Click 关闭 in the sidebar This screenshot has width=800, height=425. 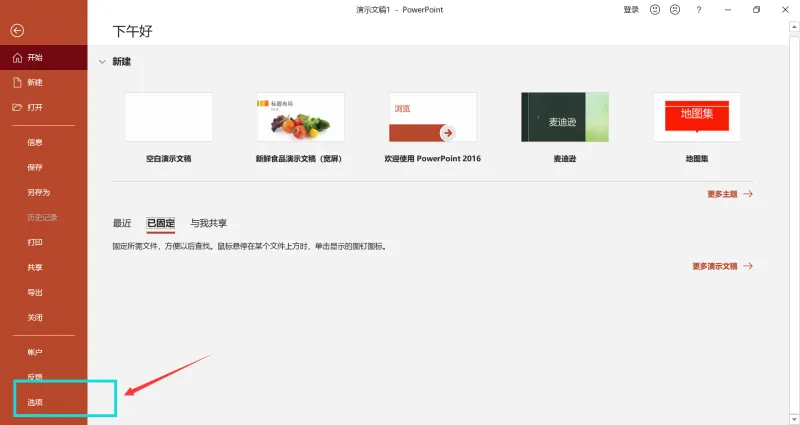click(x=35, y=317)
